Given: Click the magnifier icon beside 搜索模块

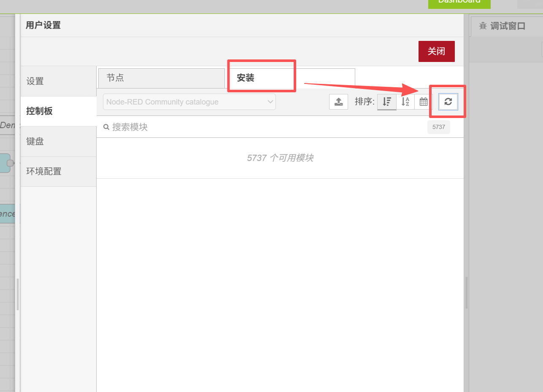Looking at the screenshot, I should [106, 127].
